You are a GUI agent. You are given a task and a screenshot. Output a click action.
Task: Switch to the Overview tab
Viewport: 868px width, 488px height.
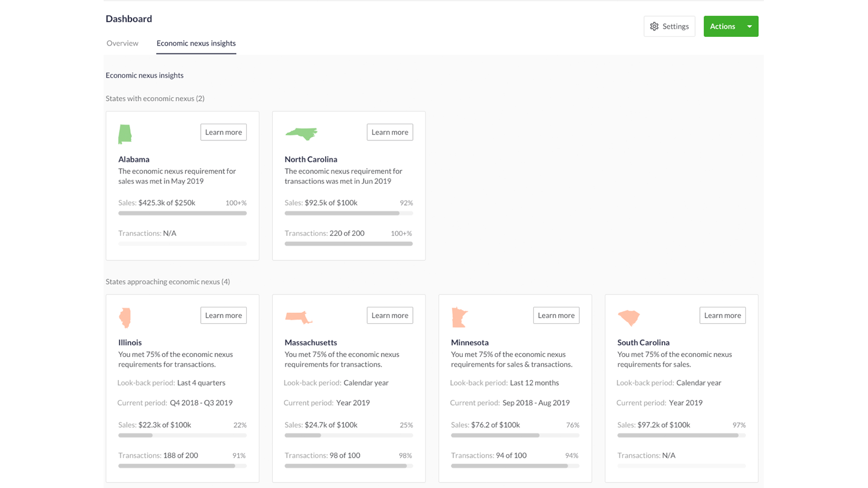click(122, 43)
